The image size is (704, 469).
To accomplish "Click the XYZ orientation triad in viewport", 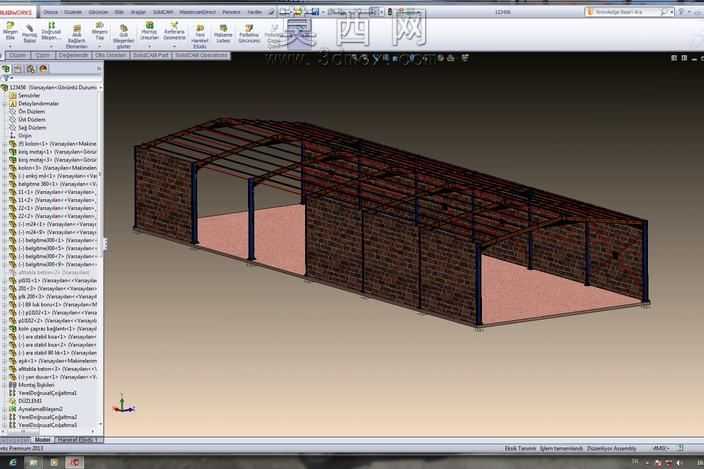I will point(123,404).
